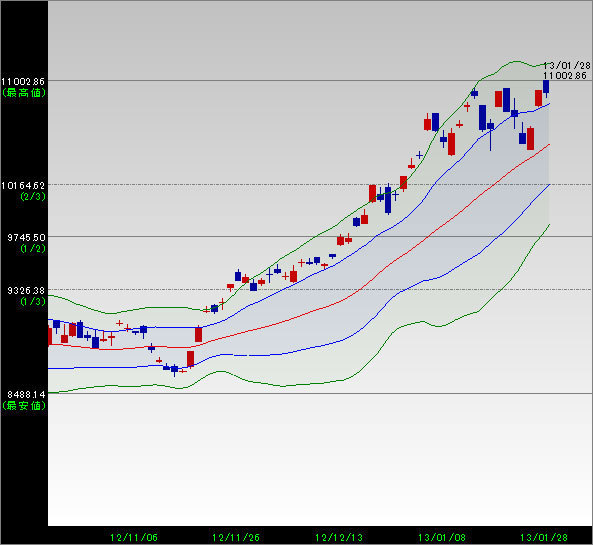Click the 11002.86 highest value label
The image size is (593, 545).
pos(23,81)
